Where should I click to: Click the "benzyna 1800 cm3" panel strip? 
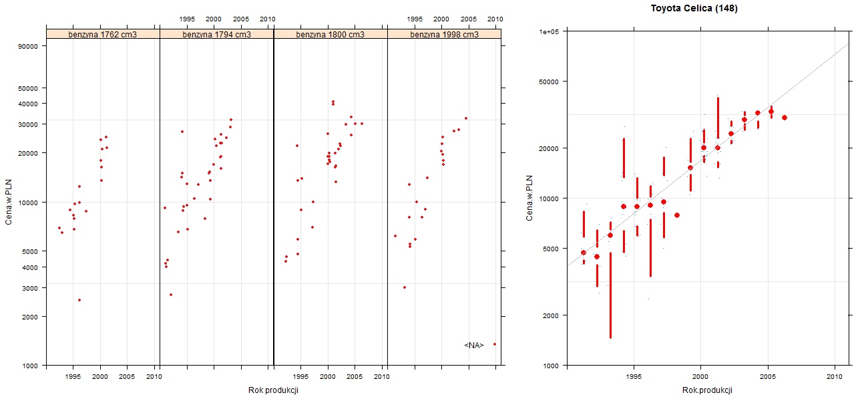point(331,34)
